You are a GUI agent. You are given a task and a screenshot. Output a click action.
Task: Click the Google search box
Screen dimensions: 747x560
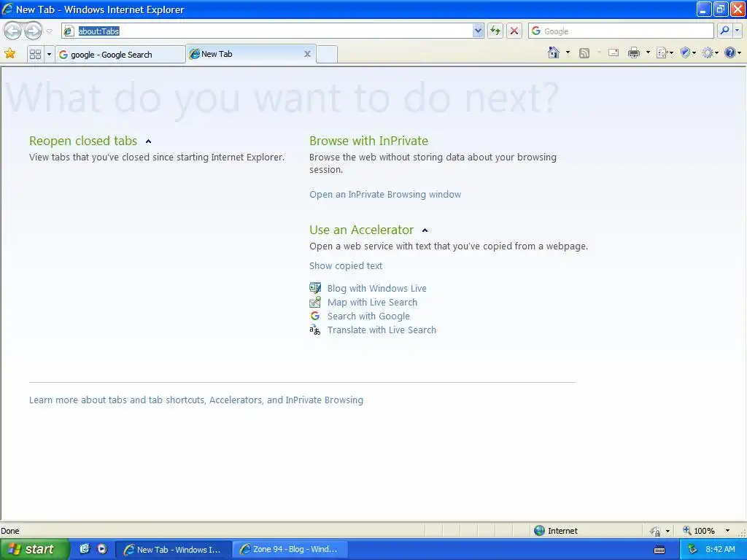(622, 31)
